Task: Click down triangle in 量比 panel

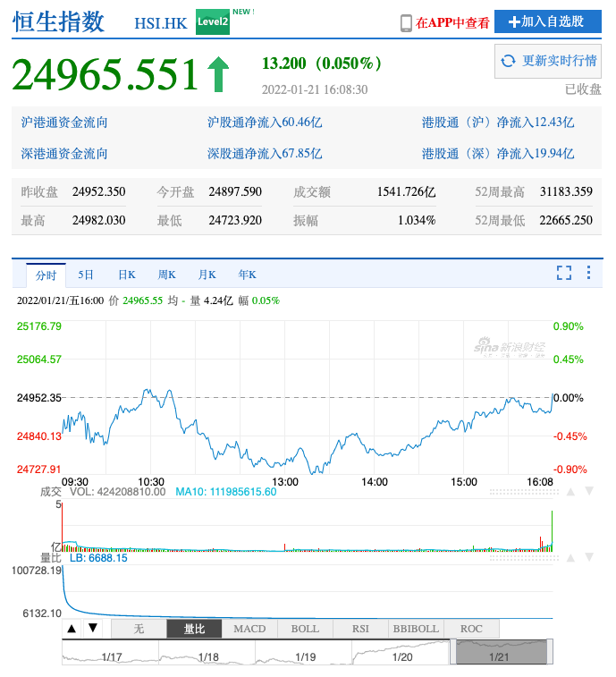Action: [x=589, y=557]
